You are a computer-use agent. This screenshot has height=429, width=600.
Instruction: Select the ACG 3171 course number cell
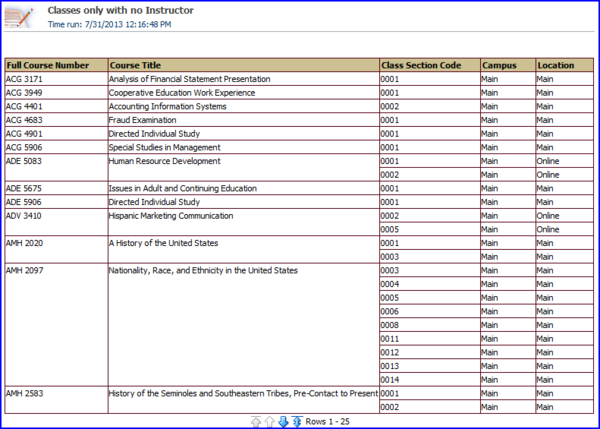pos(56,79)
